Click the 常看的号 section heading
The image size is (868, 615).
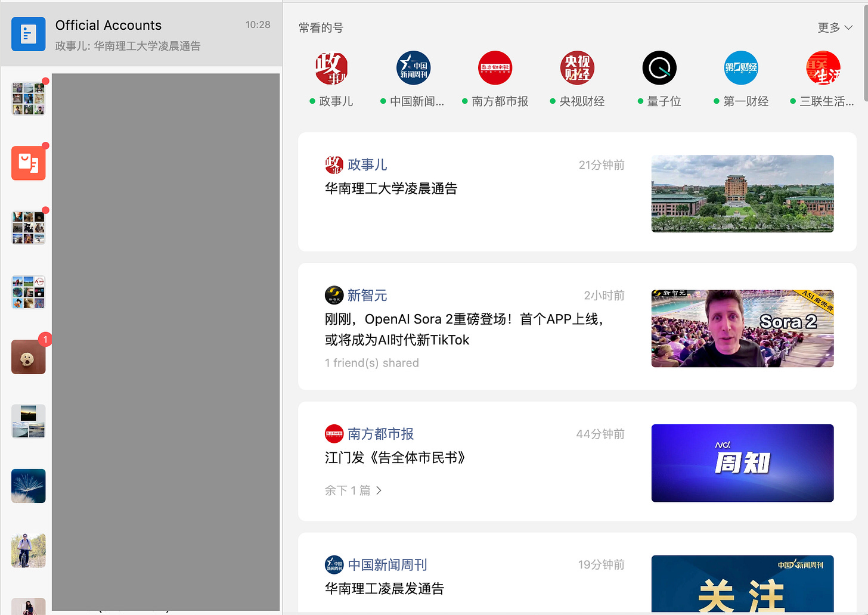click(x=321, y=28)
